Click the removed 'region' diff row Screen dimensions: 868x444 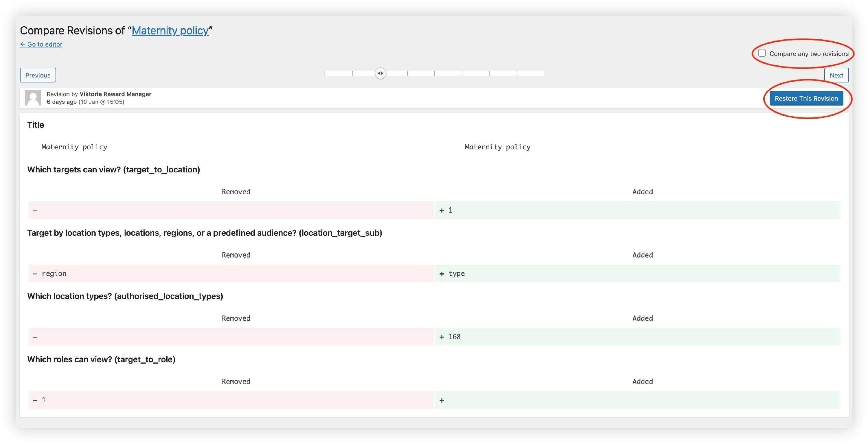click(54, 274)
